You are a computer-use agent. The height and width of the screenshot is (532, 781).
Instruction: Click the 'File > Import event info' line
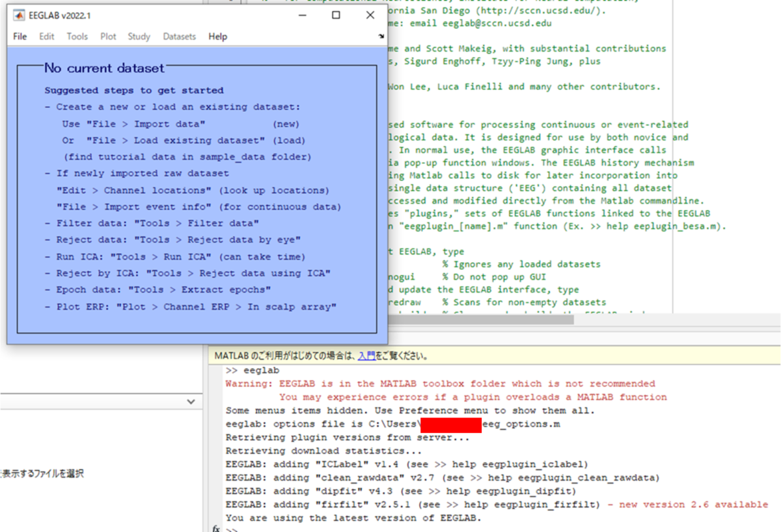point(199,207)
